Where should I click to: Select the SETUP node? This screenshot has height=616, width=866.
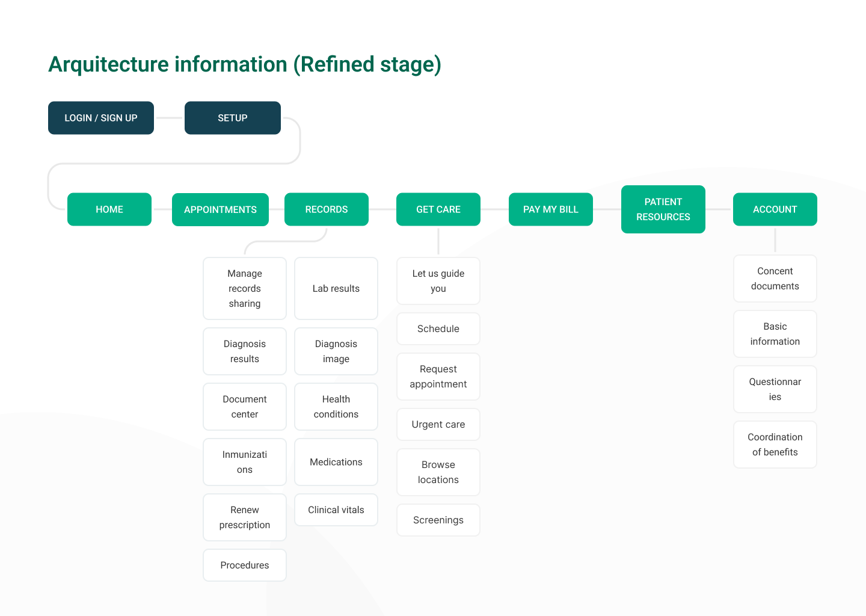[233, 118]
